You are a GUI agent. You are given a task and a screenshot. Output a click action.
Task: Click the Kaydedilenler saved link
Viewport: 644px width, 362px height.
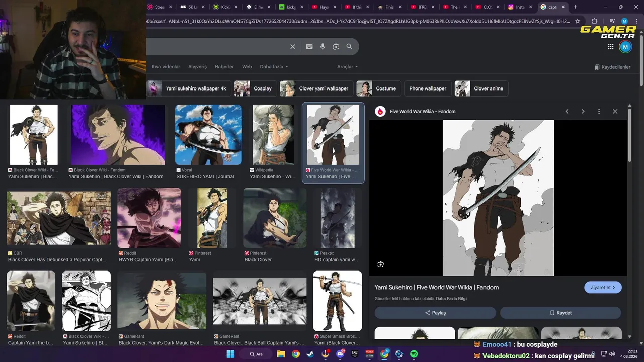point(612,67)
